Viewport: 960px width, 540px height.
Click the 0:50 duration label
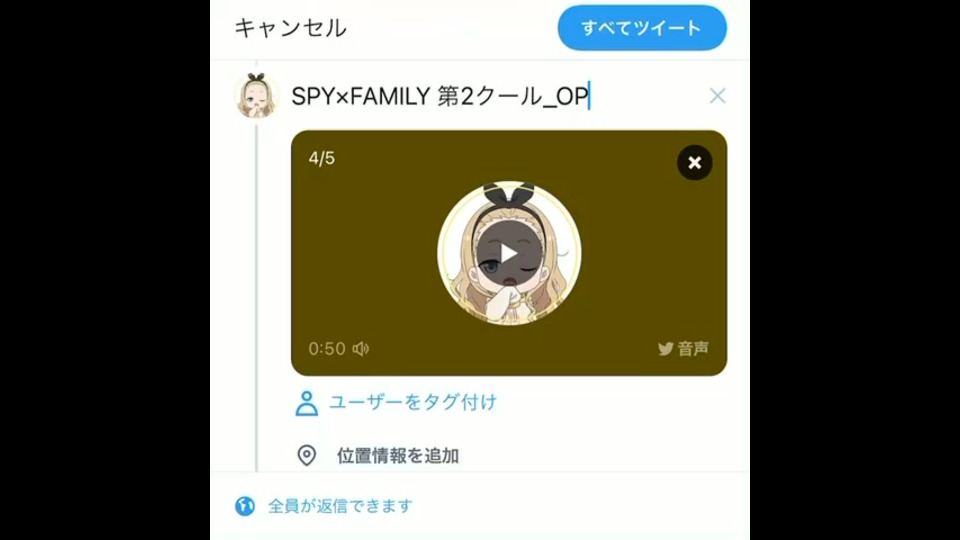tap(327, 348)
